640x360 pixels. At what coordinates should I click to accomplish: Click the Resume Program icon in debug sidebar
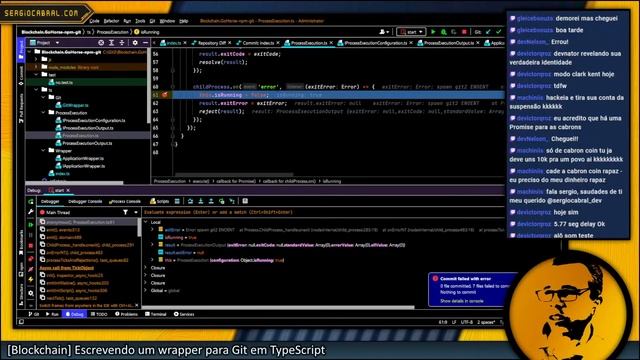coord(31,225)
